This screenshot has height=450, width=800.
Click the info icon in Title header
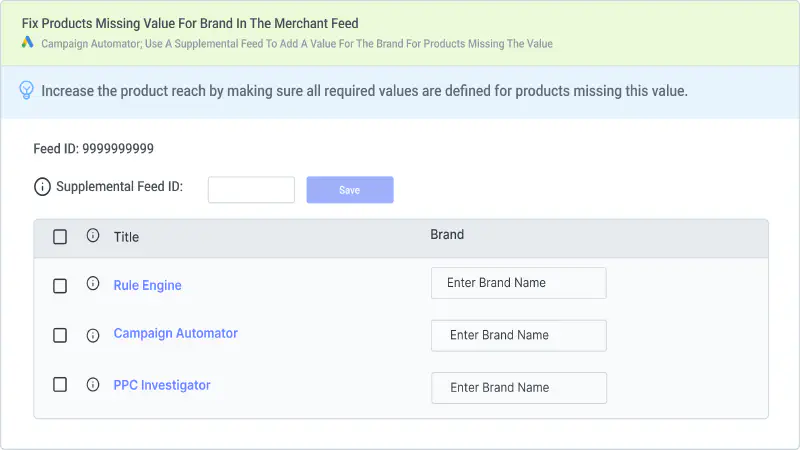[93, 235]
